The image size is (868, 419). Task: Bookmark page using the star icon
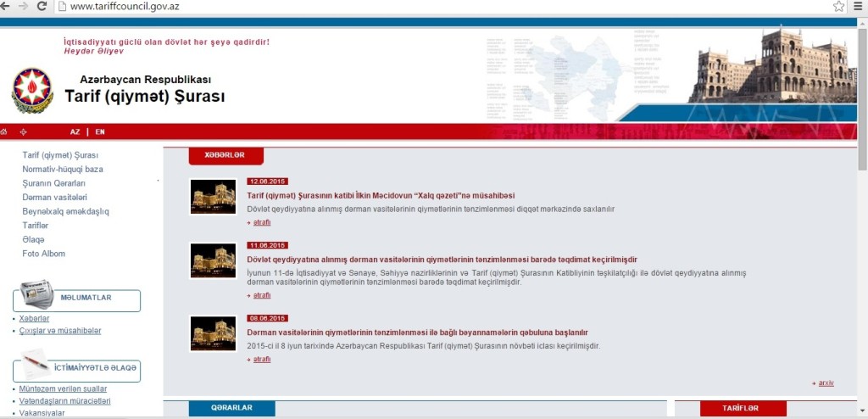pyautogui.click(x=838, y=7)
